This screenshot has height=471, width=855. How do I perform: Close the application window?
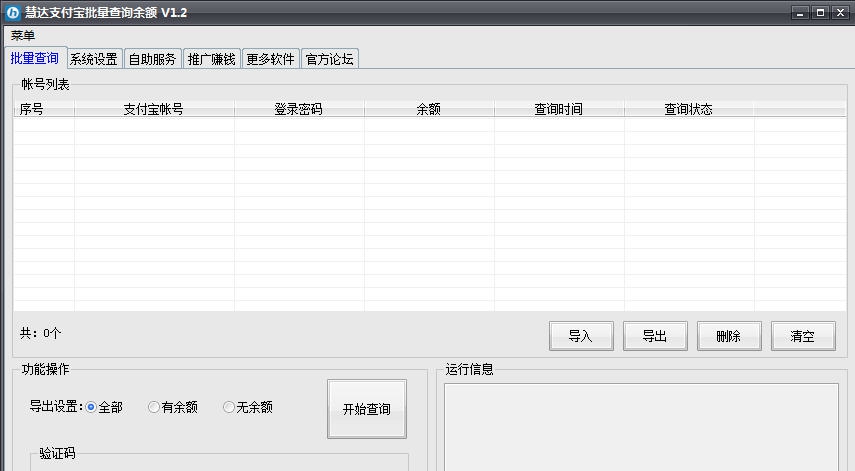click(x=840, y=13)
